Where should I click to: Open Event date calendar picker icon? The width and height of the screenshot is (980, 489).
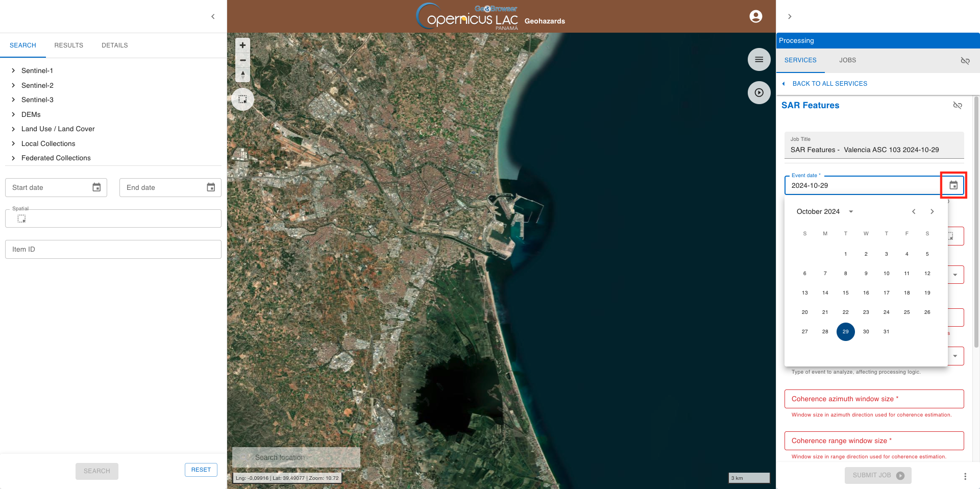(953, 185)
